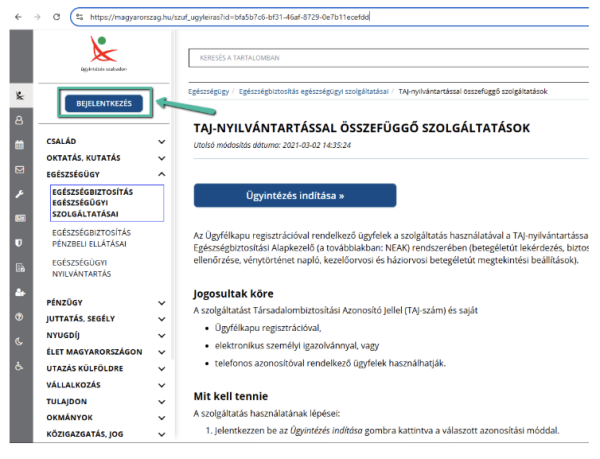Select TULAJDON menu label

click(x=67, y=401)
